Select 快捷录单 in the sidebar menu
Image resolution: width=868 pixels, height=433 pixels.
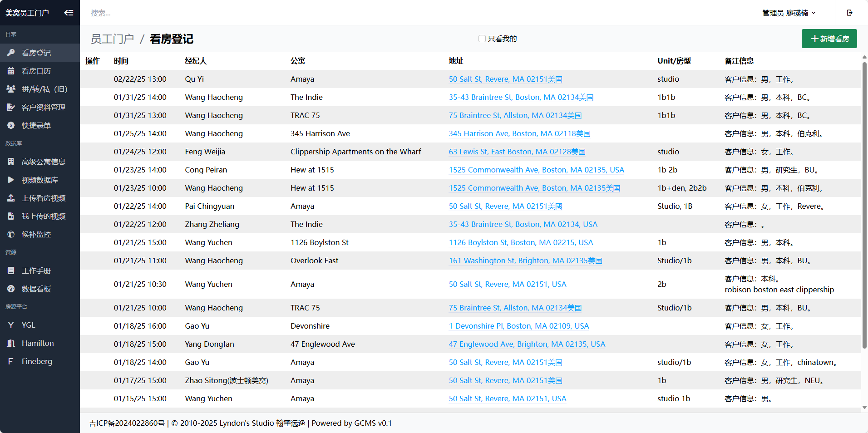36,126
